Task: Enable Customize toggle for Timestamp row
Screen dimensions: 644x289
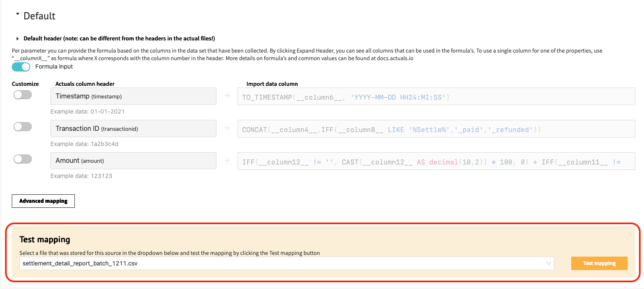Action: click(23, 95)
